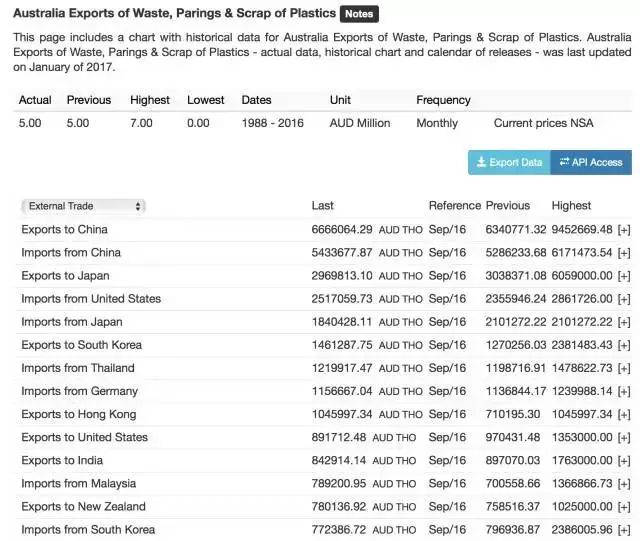
Task: Select the Current prices NSA text
Action: [544, 123]
